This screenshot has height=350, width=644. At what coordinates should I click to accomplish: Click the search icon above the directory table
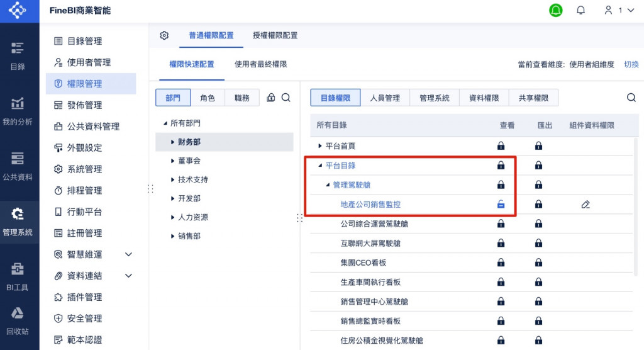tap(631, 98)
